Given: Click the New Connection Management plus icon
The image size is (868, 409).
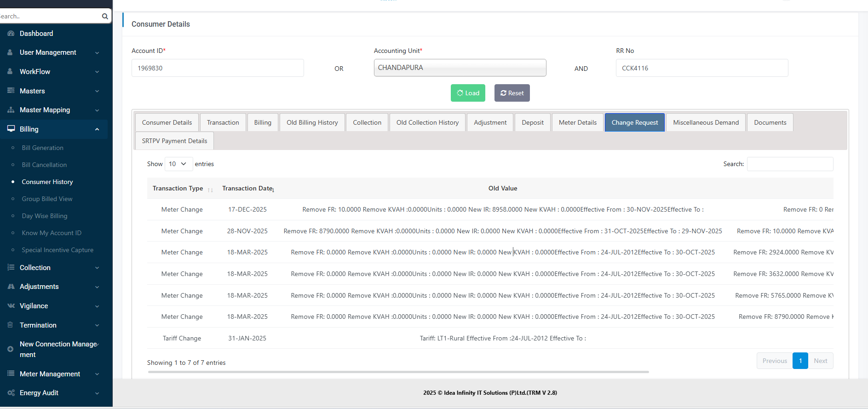Looking at the screenshot, I should [11, 349].
